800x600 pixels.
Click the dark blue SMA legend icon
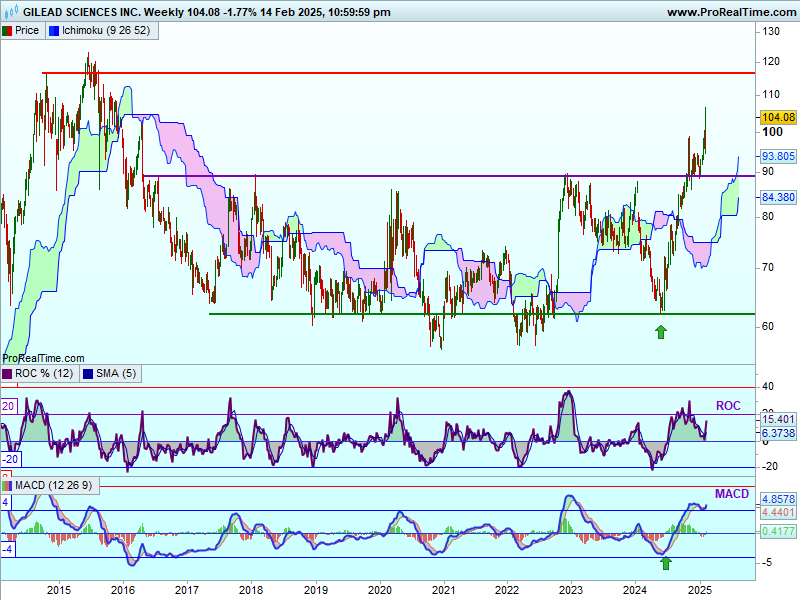click(87, 373)
